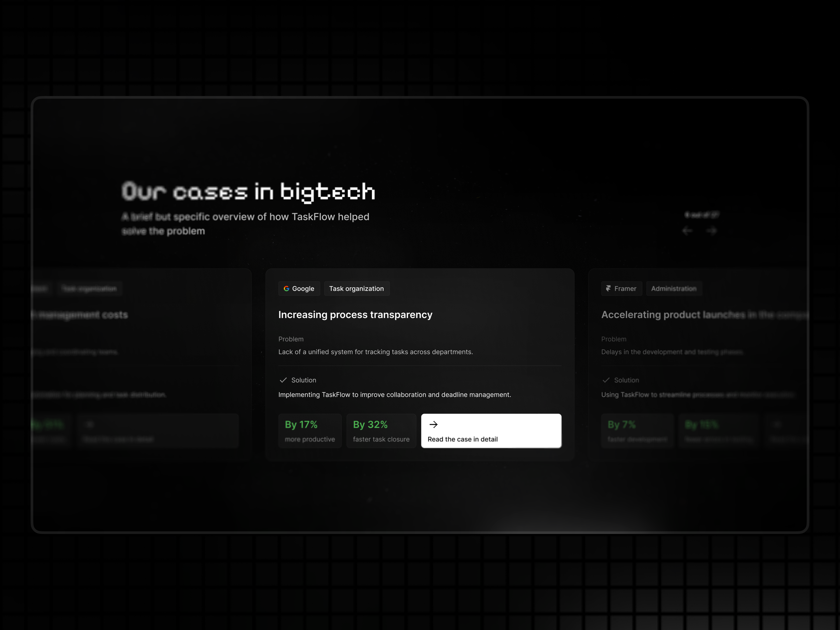
Task: Click the By 32% faster task closure stat card
Action: point(381,431)
